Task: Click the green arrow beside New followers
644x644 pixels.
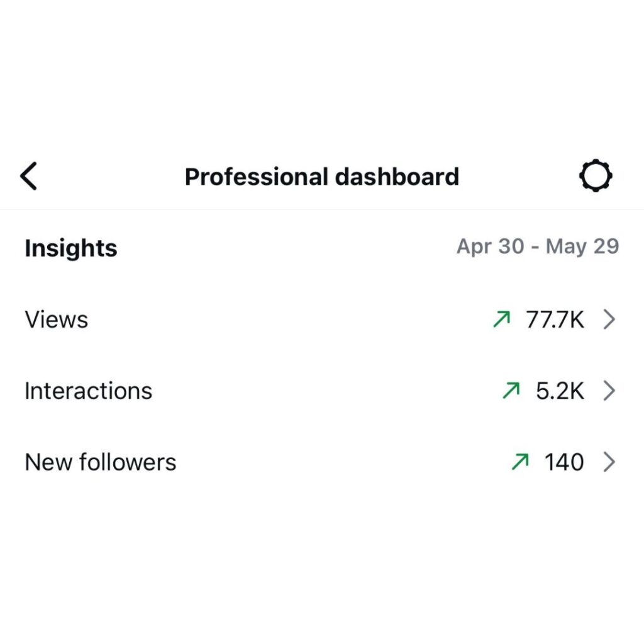Action: (x=519, y=463)
